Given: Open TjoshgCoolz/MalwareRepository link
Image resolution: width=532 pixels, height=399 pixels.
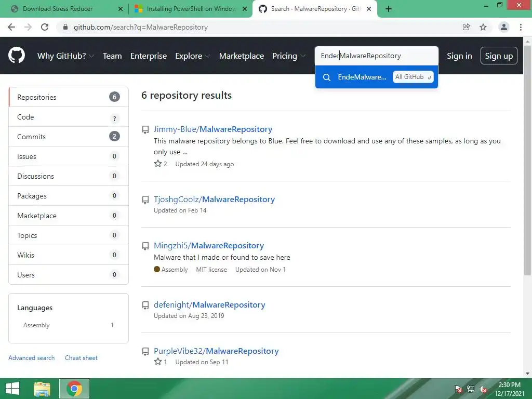Looking at the screenshot, I should pyautogui.click(x=215, y=199).
